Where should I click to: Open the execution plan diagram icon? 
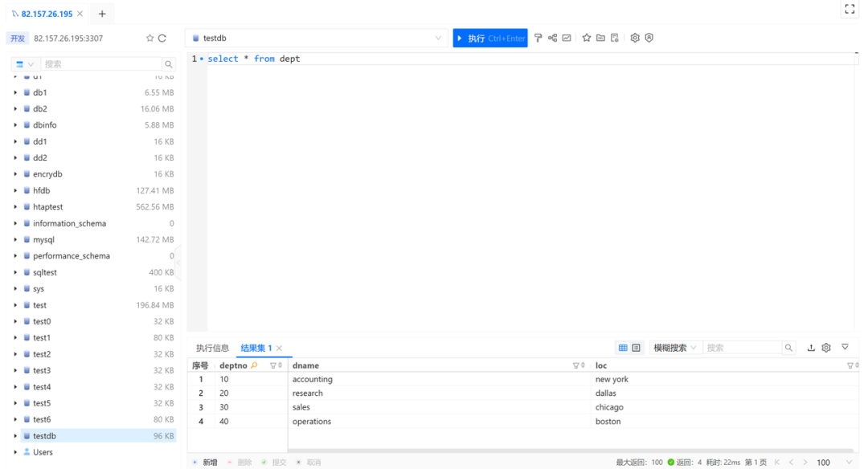point(553,38)
